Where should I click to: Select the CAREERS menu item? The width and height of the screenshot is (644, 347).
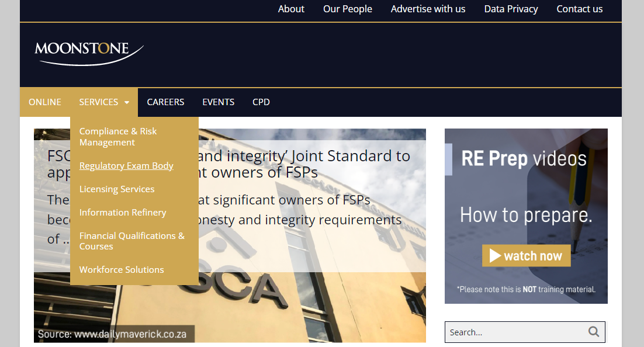click(x=165, y=102)
